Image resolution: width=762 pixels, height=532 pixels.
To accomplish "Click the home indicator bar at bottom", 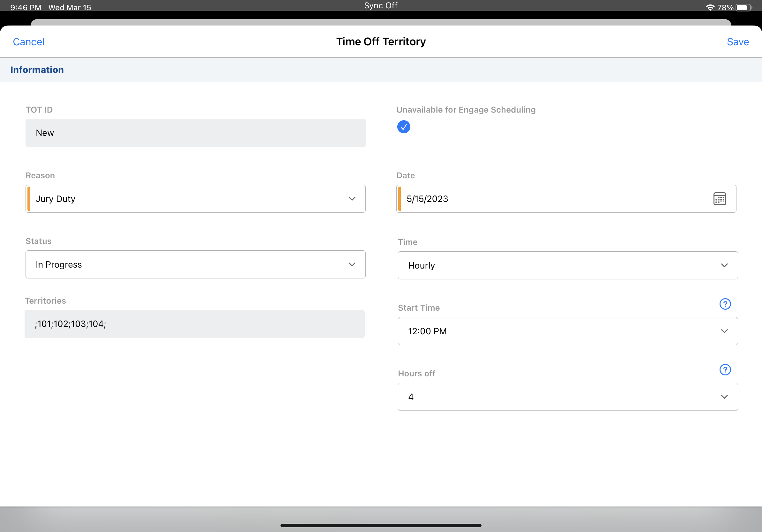I will tap(381, 525).
